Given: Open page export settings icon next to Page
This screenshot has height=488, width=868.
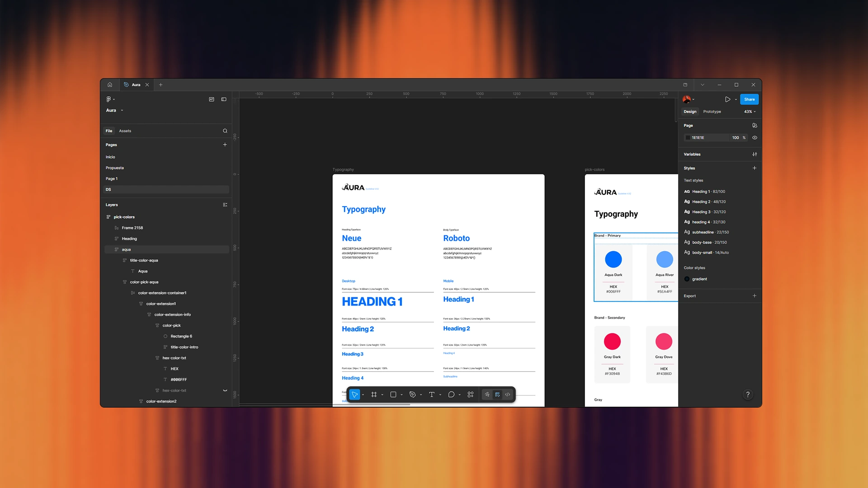Looking at the screenshot, I should (755, 125).
